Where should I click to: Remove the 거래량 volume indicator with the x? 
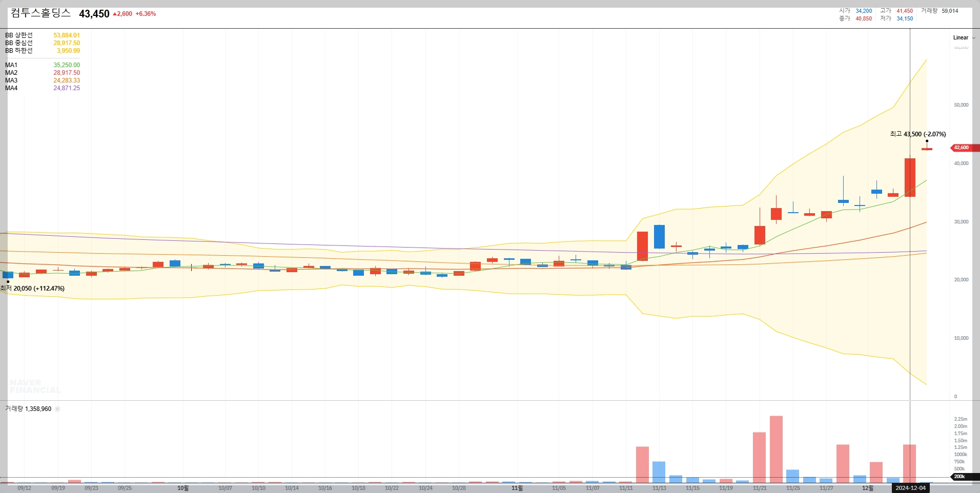coord(57,409)
